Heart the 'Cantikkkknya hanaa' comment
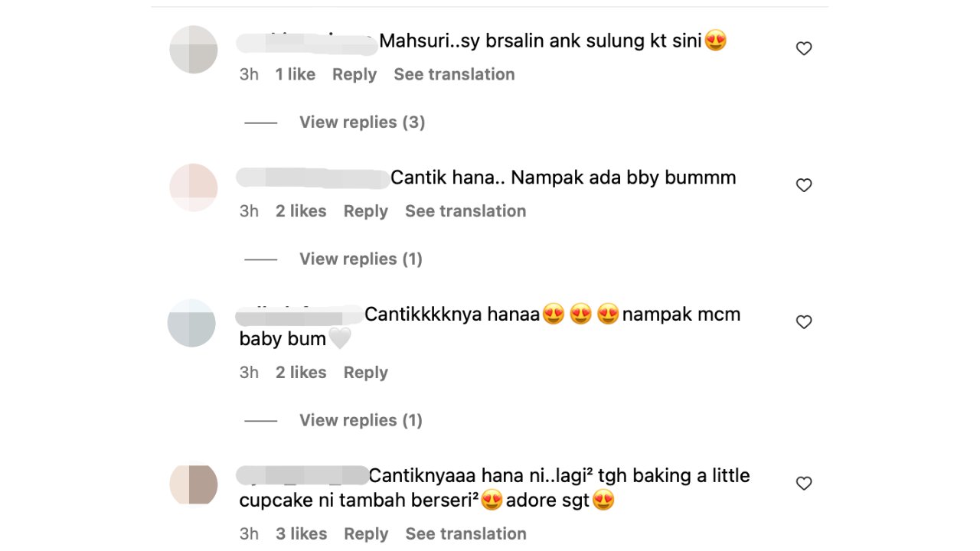Screen dimensions: 980x551 pyautogui.click(x=803, y=322)
